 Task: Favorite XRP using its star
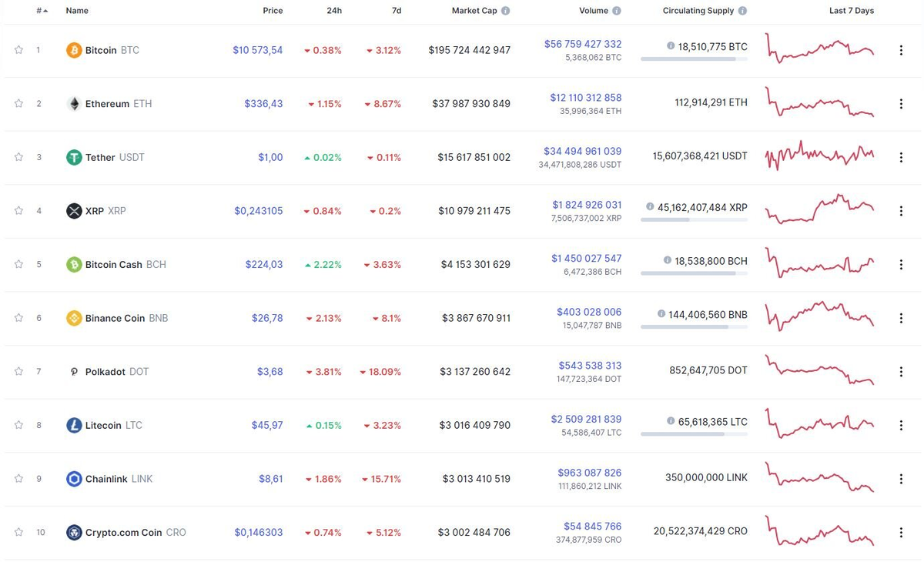tap(18, 210)
